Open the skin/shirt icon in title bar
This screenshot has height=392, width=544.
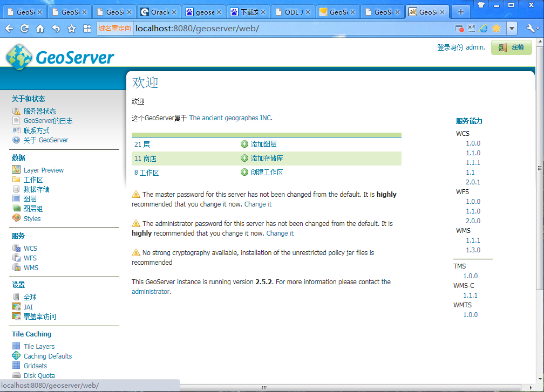tap(481, 5)
